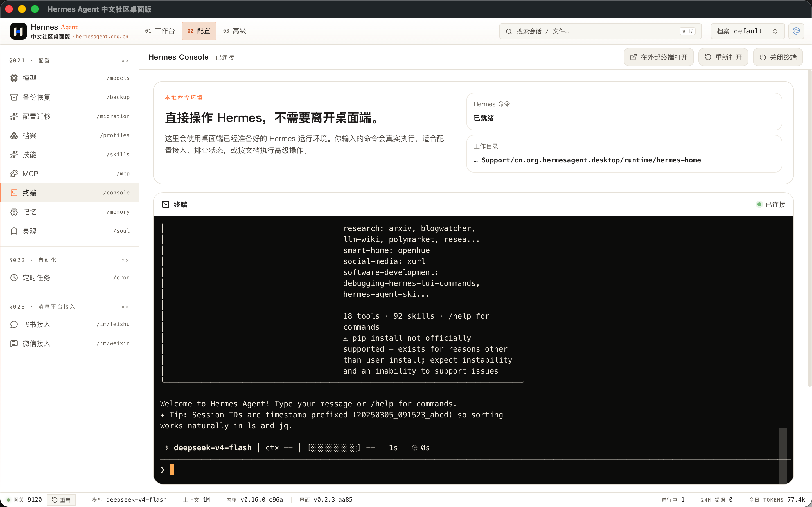Click the green gateway status dot

[x=8, y=500]
